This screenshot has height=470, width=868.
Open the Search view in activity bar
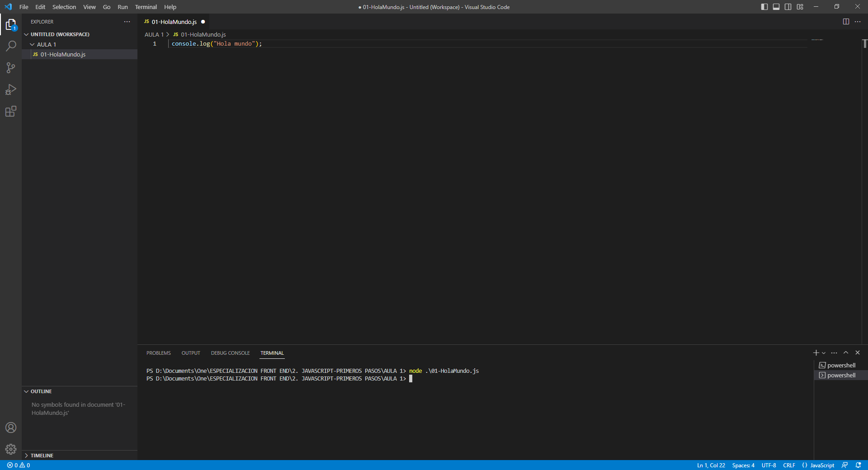(x=11, y=46)
